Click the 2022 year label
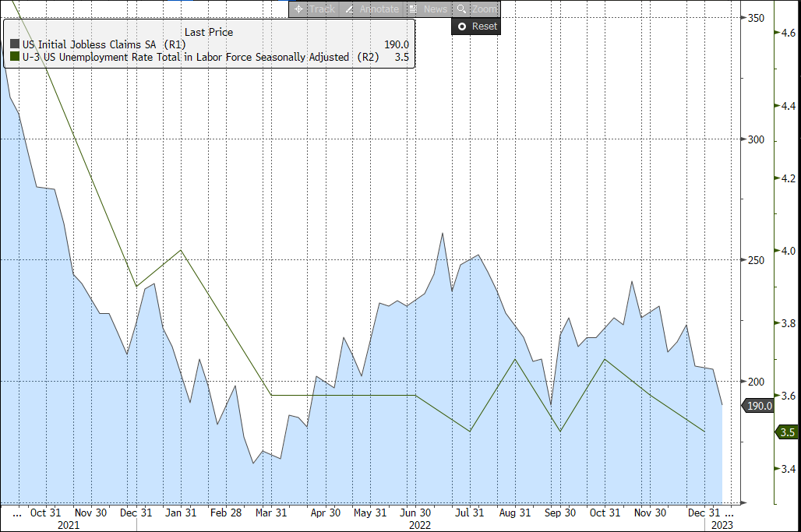 [419, 525]
